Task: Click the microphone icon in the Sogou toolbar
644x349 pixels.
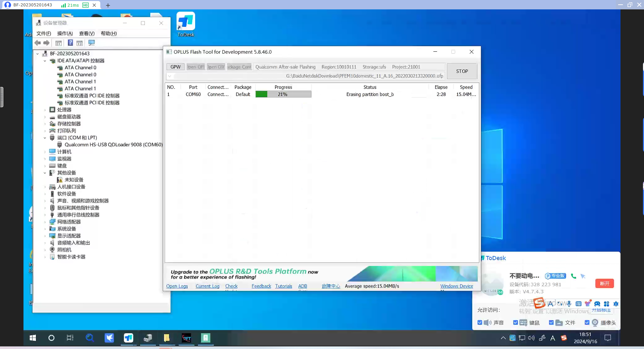Action: (569, 304)
